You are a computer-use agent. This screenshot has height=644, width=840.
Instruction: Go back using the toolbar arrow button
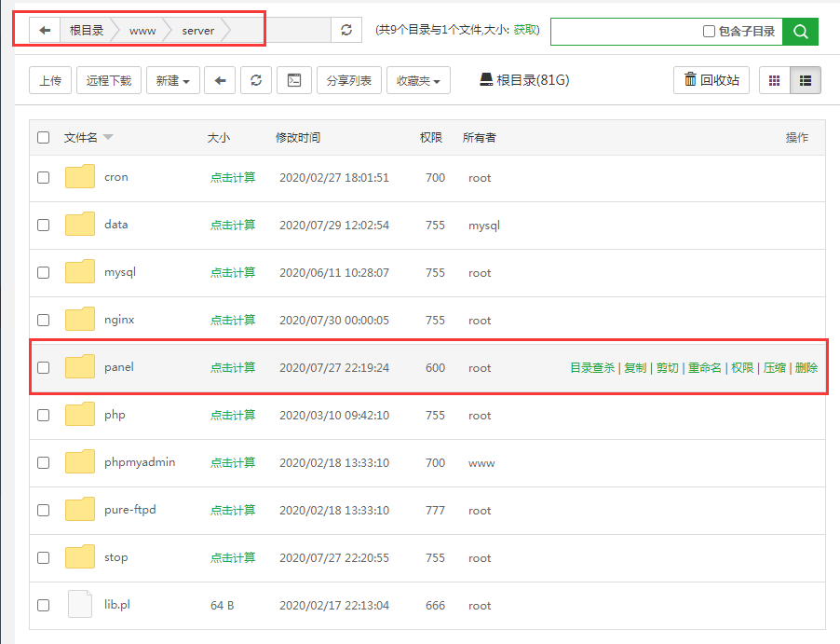pos(220,80)
